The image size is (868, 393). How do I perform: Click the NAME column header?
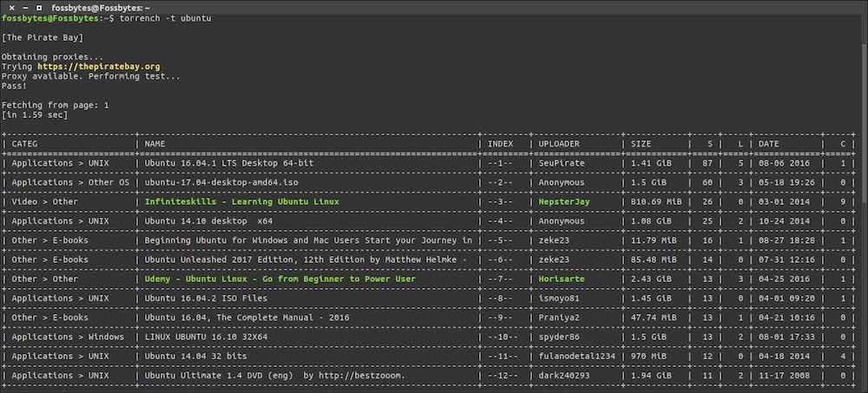(155, 143)
